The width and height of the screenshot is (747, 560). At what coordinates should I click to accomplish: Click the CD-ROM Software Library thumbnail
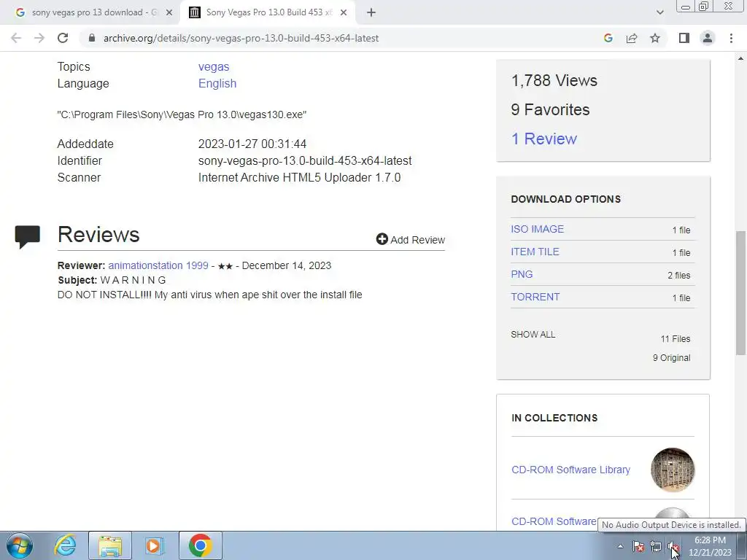[672, 470]
